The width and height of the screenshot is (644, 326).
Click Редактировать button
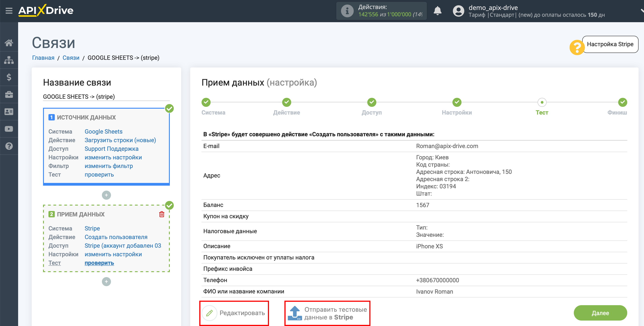pyautogui.click(x=234, y=313)
